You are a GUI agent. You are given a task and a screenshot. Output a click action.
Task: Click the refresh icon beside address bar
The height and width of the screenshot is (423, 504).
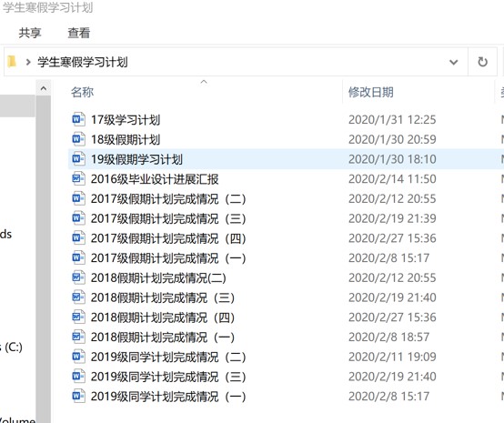(x=482, y=62)
